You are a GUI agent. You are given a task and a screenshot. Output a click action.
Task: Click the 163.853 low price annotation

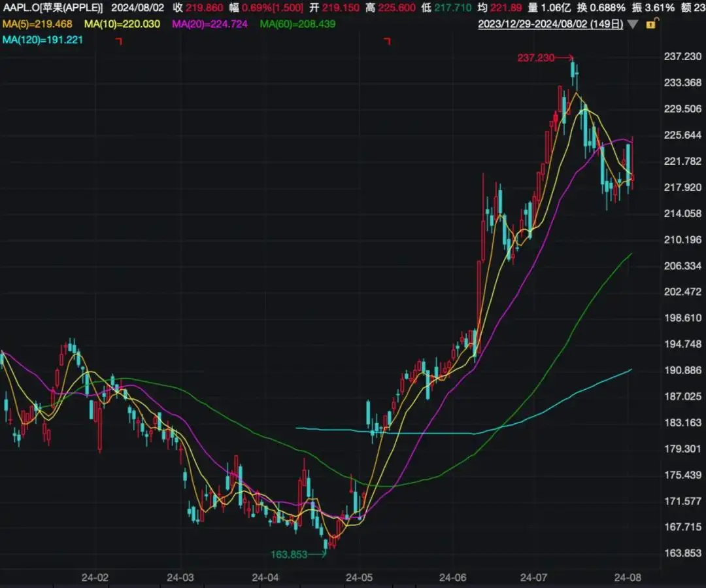289,555
